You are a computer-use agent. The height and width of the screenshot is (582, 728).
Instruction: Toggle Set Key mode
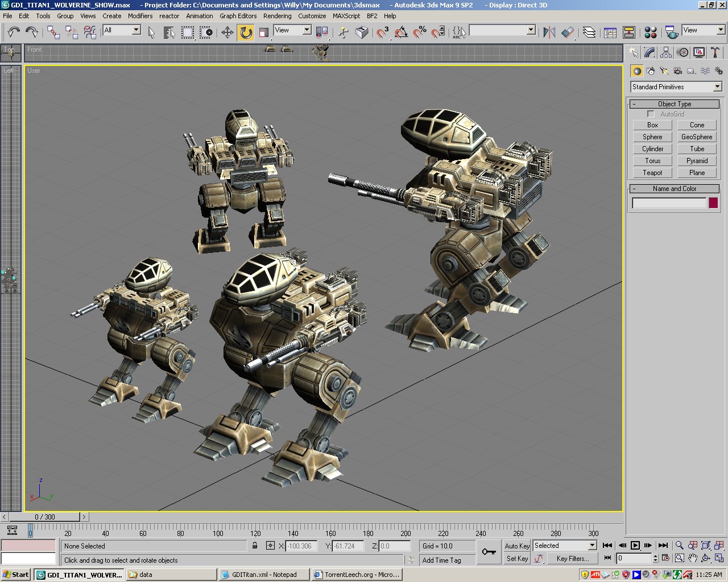click(517, 559)
